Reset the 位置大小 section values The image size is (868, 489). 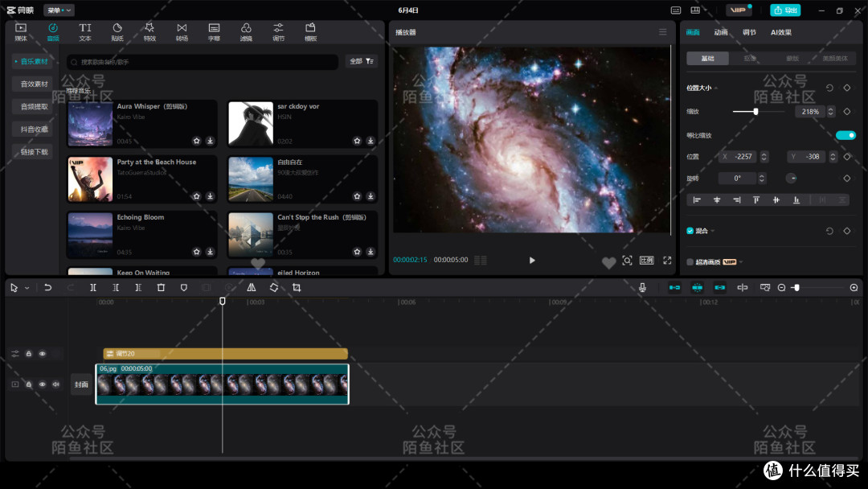(x=829, y=88)
